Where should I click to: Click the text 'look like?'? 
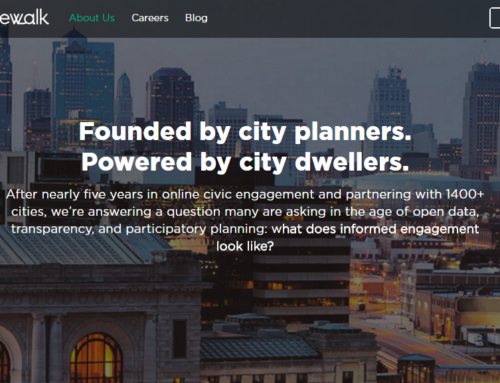point(245,246)
